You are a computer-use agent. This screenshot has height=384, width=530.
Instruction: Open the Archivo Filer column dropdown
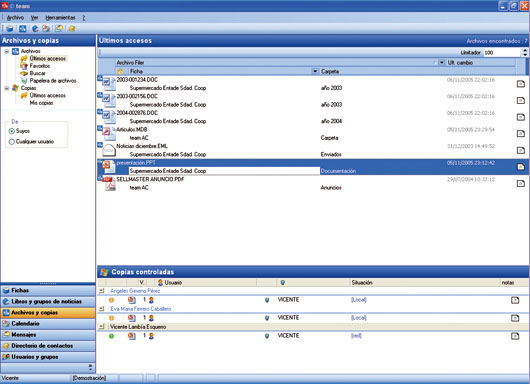click(441, 63)
